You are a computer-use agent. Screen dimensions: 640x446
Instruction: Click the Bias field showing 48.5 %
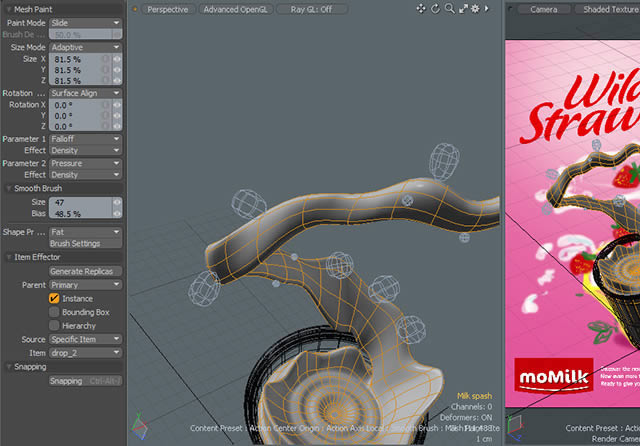click(x=81, y=213)
